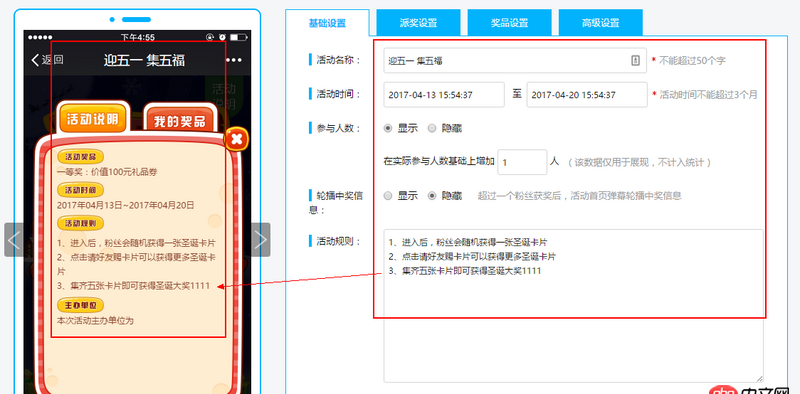Screen dimensions: 800x394
Task: Click the hint 活动时间不能超过3个月
Action: click(x=708, y=95)
